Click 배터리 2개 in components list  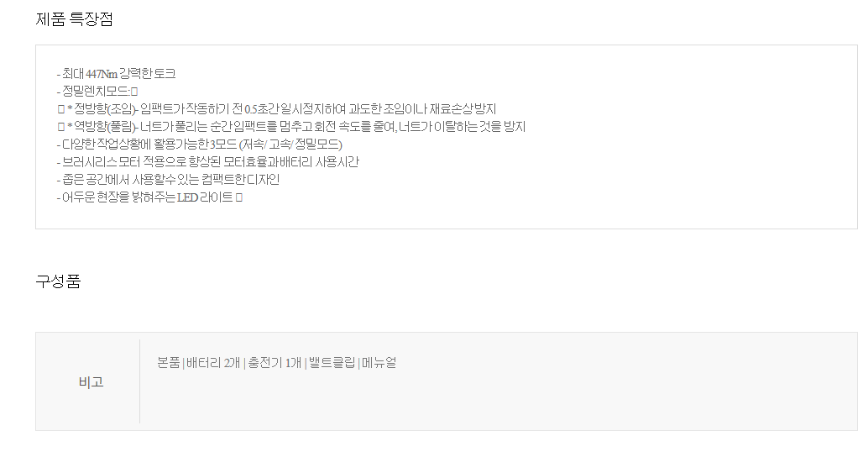[x=213, y=363]
